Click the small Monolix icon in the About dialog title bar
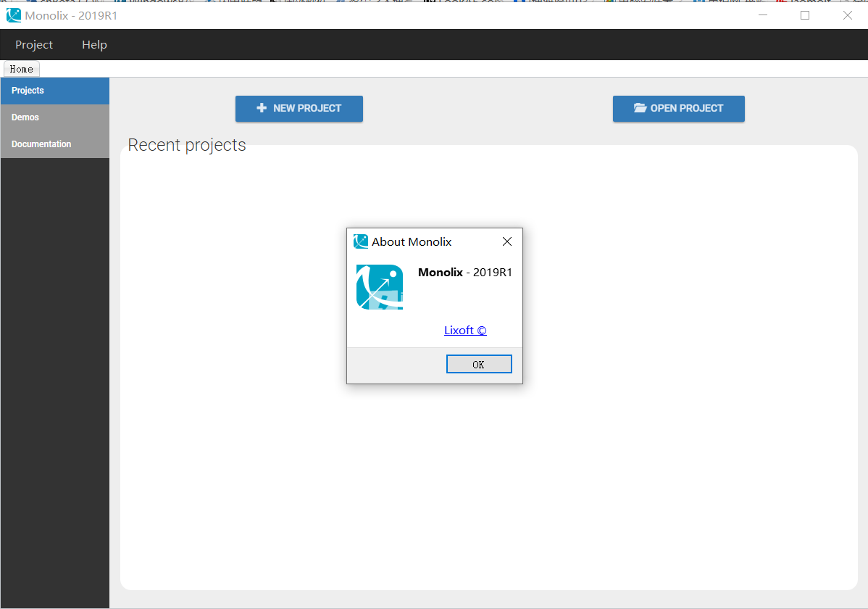 tap(361, 241)
